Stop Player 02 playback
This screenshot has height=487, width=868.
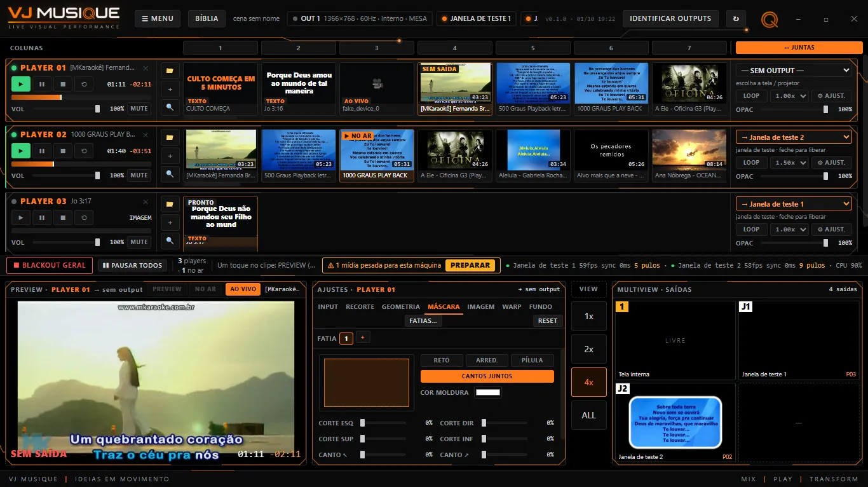coord(62,151)
